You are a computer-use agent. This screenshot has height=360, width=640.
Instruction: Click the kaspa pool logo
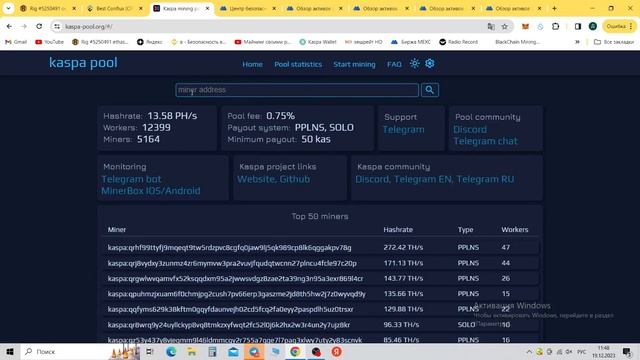(83, 63)
